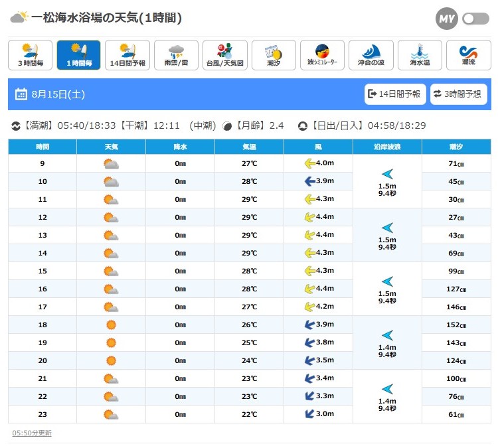Click the 時間 column header

42,147
